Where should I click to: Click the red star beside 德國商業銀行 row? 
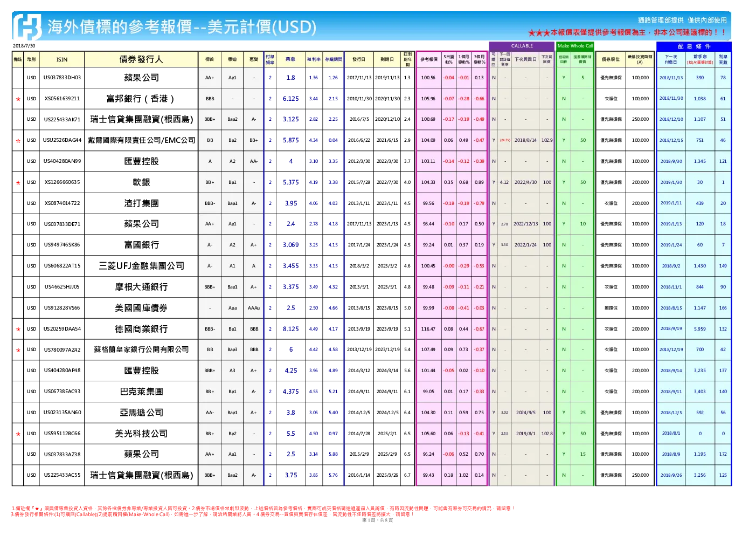[x=18, y=330]
